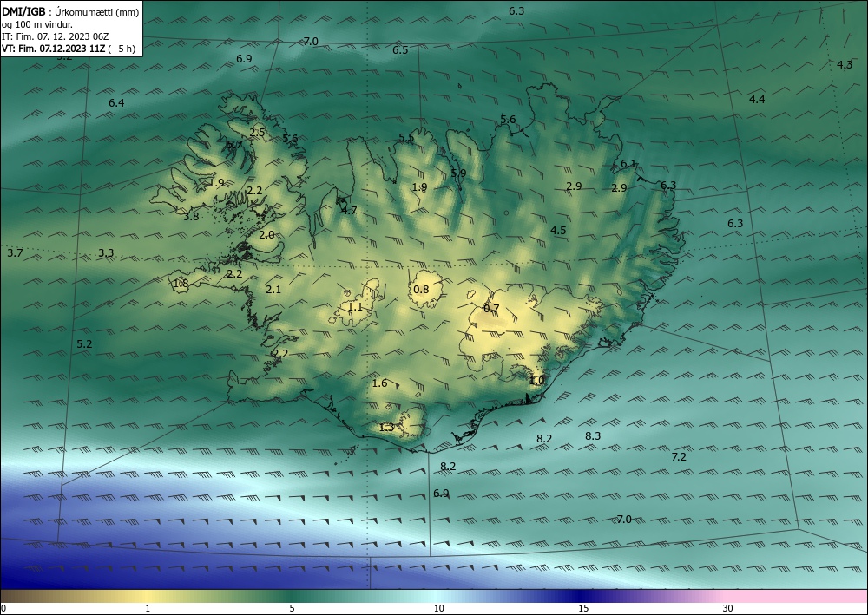Click the map value "6.4"

coord(116,103)
